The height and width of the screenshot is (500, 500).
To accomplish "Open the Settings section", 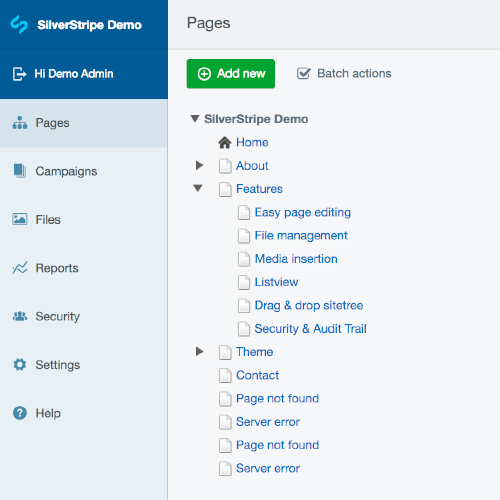I will tap(84, 365).
